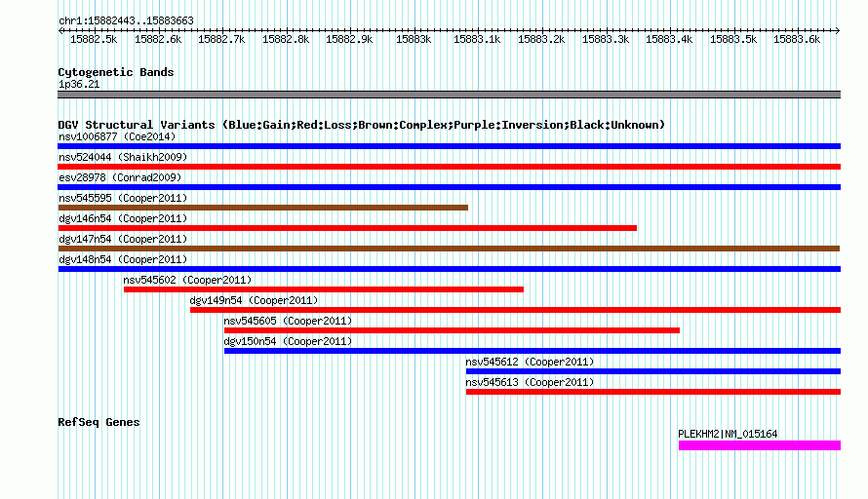Select the dgv146n54 red loss bar

347,228
